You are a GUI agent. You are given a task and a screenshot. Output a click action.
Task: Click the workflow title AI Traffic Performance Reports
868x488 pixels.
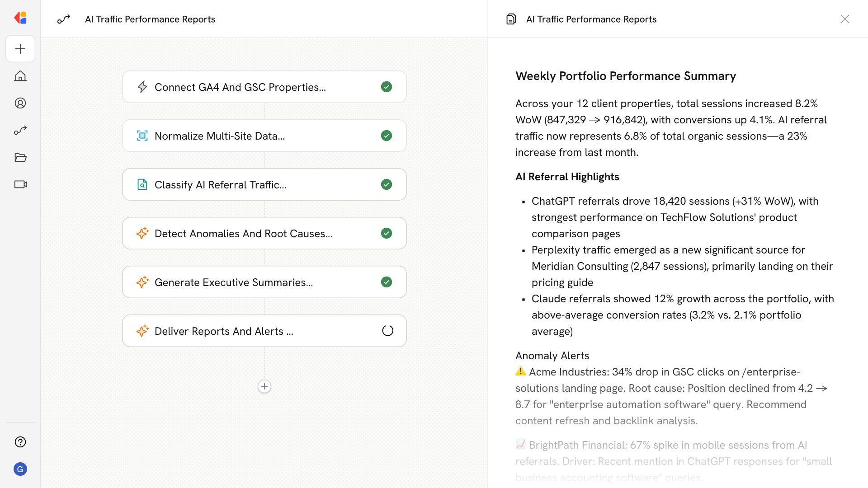(x=150, y=19)
